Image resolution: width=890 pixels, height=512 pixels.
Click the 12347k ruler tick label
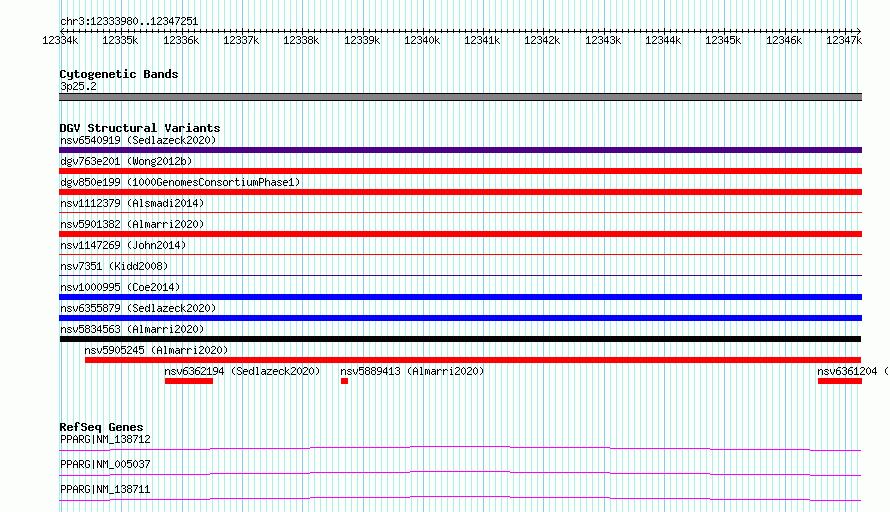(845, 40)
